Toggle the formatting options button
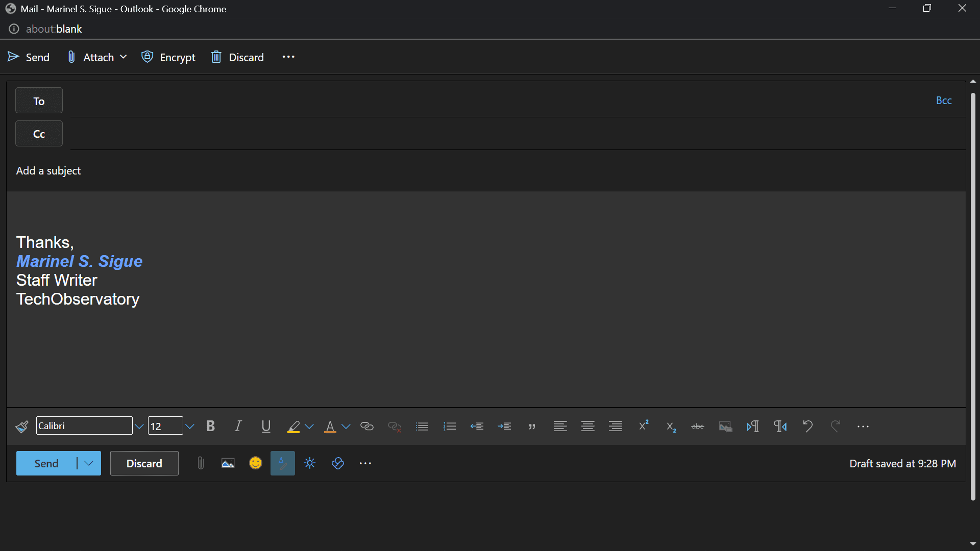The image size is (980, 551). [x=282, y=463]
